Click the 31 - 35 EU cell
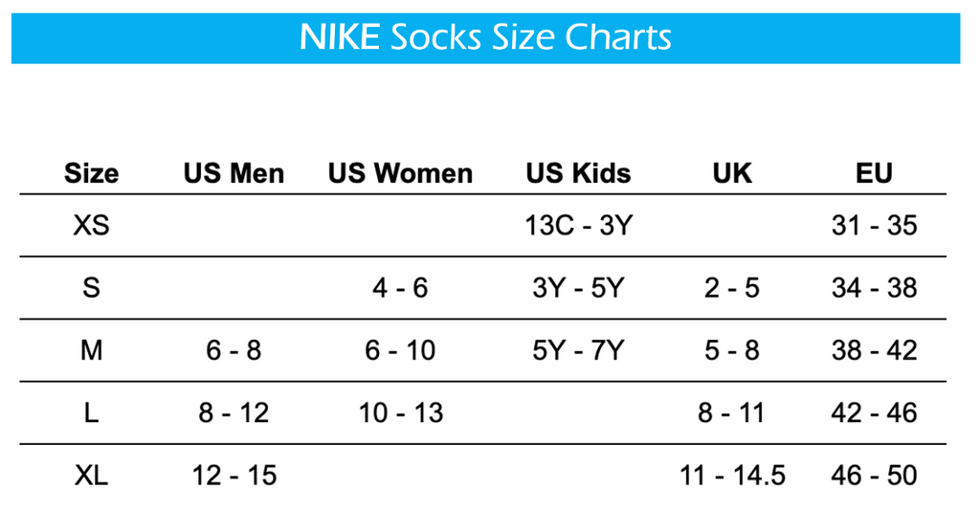The width and height of the screenshot is (980, 512). coord(874,225)
